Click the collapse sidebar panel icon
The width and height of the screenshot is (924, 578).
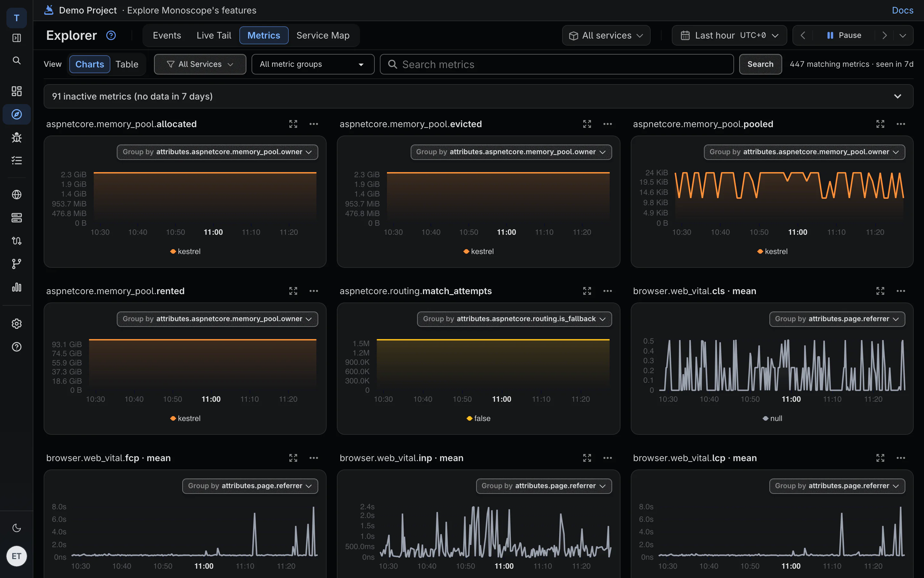click(16, 38)
